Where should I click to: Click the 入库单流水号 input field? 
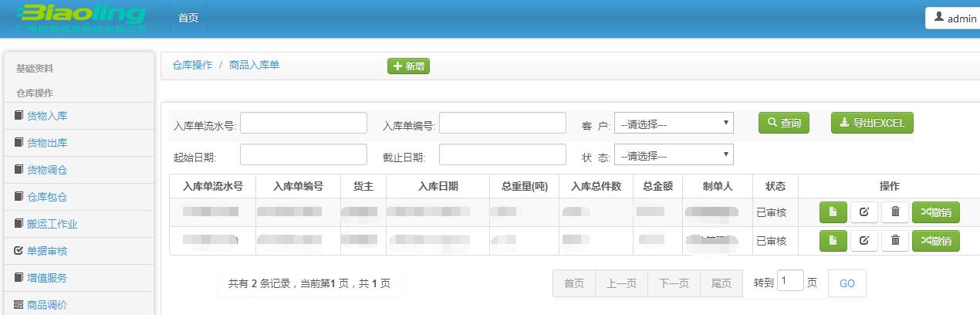(x=303, y=124)
